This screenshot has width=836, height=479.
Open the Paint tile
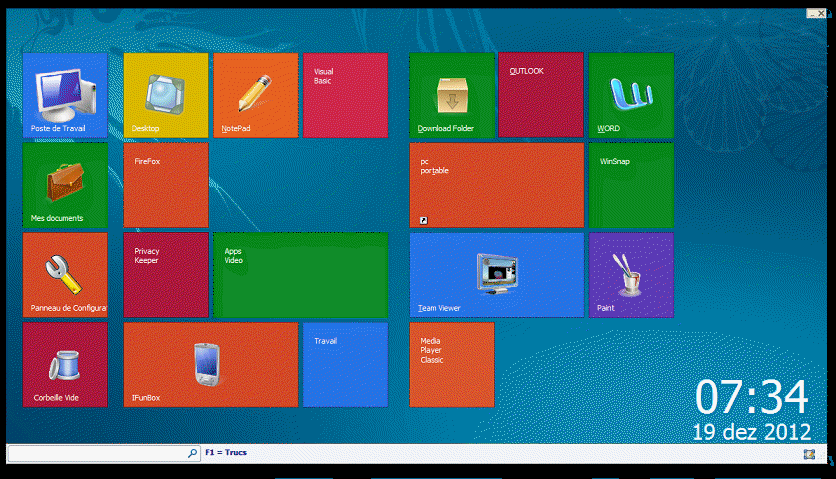pos(631,275)
